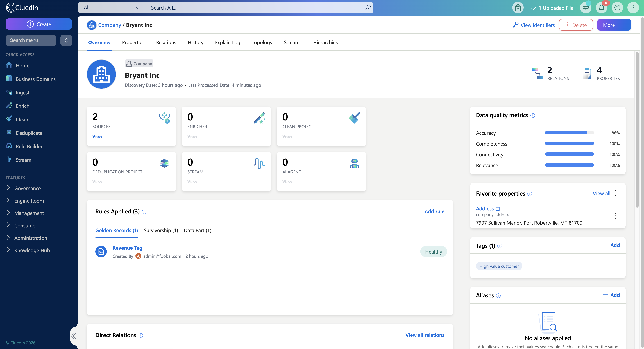Collapse sidebar with double chevron icon

pos(73,336)
